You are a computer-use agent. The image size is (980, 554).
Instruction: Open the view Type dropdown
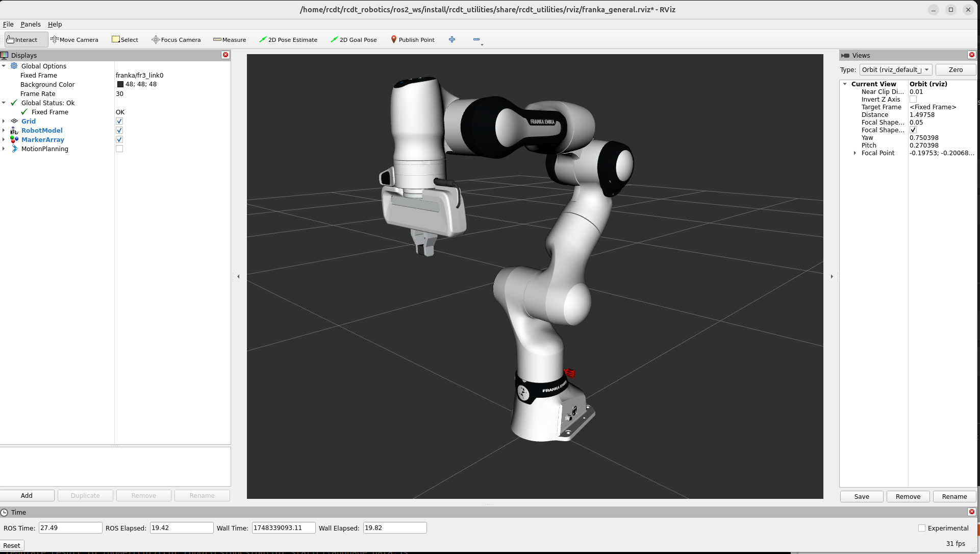896,70
